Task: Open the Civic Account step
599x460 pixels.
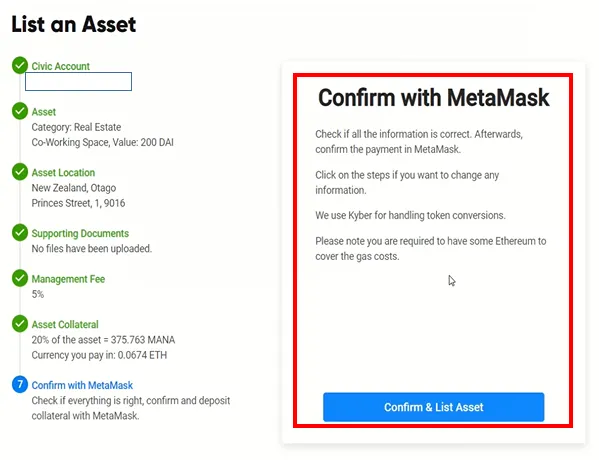Action: [60, 66]
